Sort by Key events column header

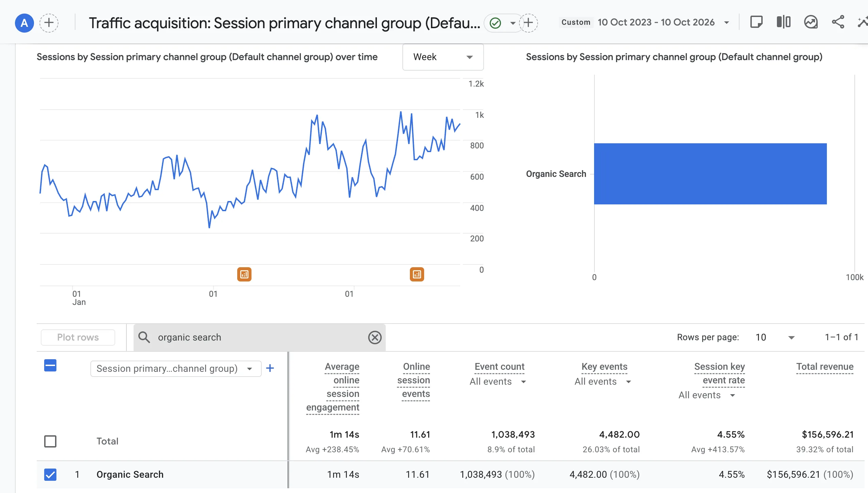tap(604, 367)
